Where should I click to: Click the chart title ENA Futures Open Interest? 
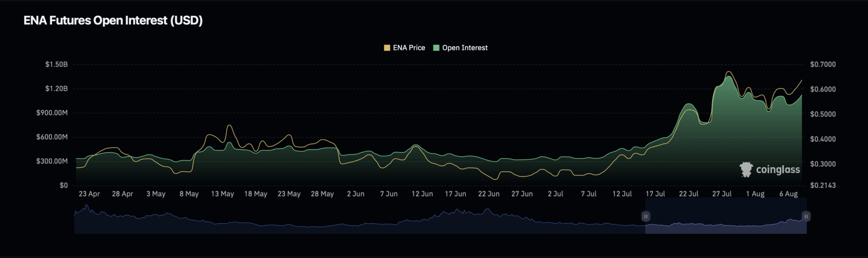(x=113, y=20)
